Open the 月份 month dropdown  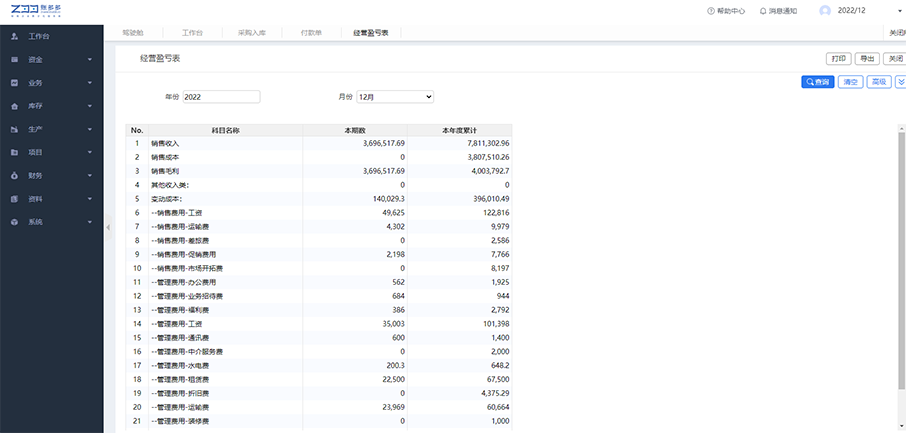coord(395,97)
